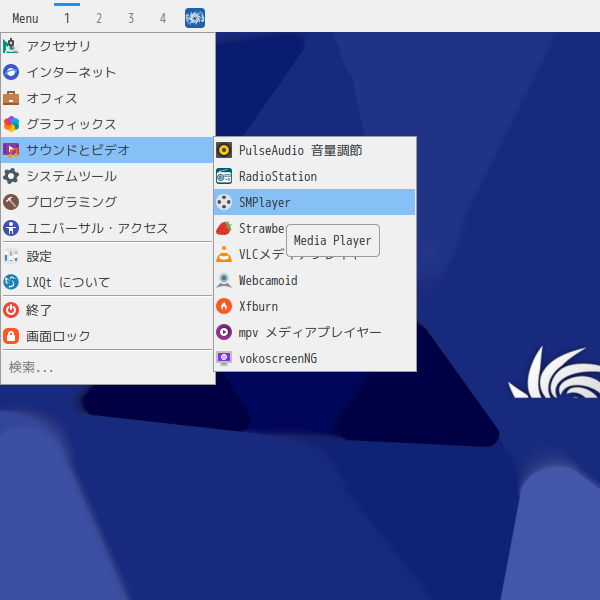
Task: Open the プログラミング submenu
Action: pyautogui.click(x=107, y=202)
